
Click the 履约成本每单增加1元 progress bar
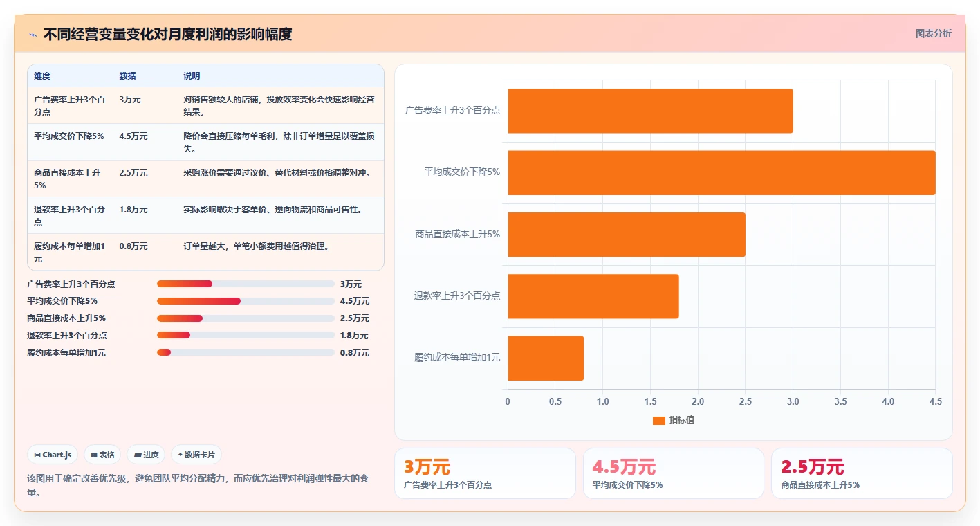click(x=246, y=352)
